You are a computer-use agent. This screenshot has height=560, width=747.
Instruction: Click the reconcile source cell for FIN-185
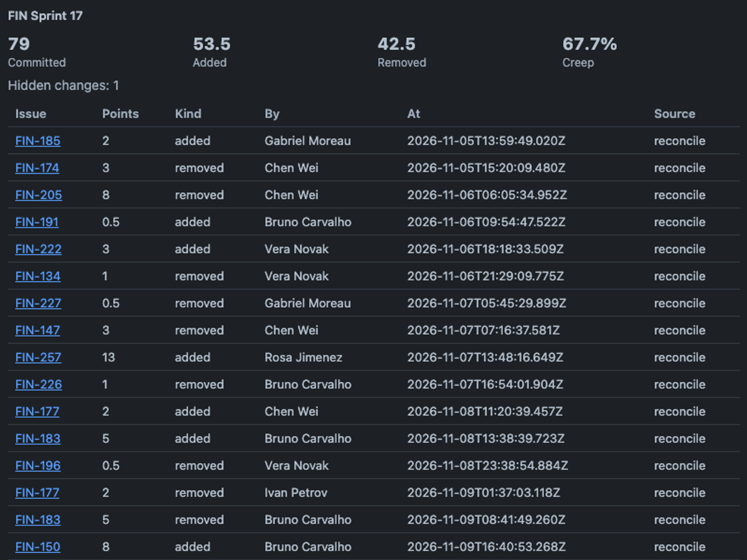coord(680,141)
